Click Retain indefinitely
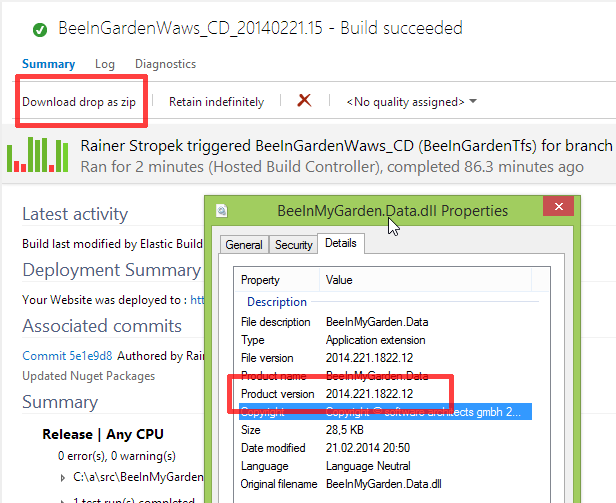616x503 pixels. [216, 102]
